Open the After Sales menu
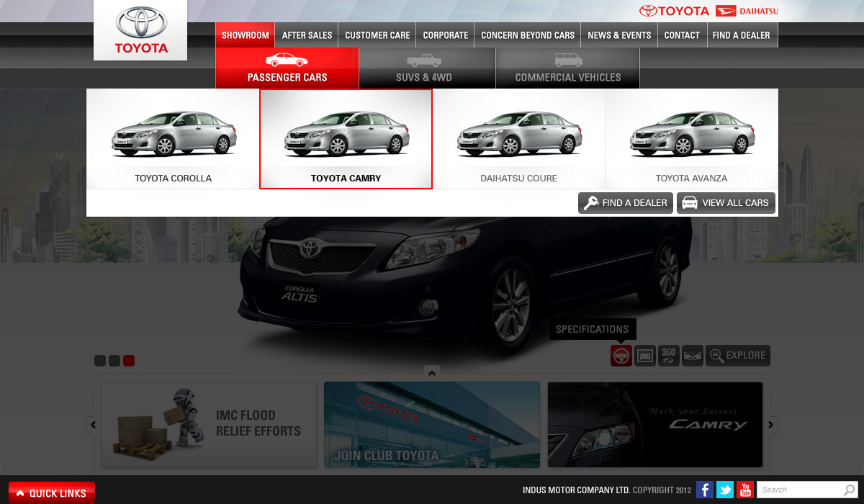The width and height of the screenshot is (864, 504). point(307,35)
